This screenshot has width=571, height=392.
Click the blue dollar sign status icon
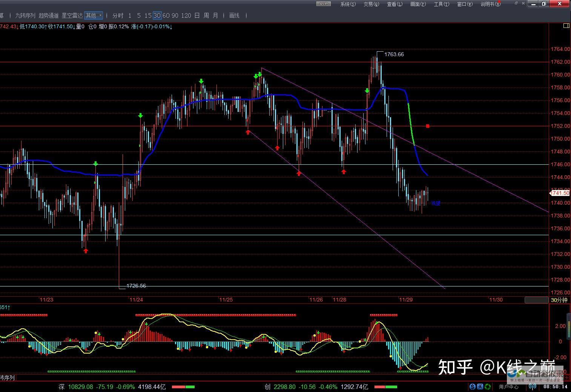pyautogui.click(x=472, y=386)
